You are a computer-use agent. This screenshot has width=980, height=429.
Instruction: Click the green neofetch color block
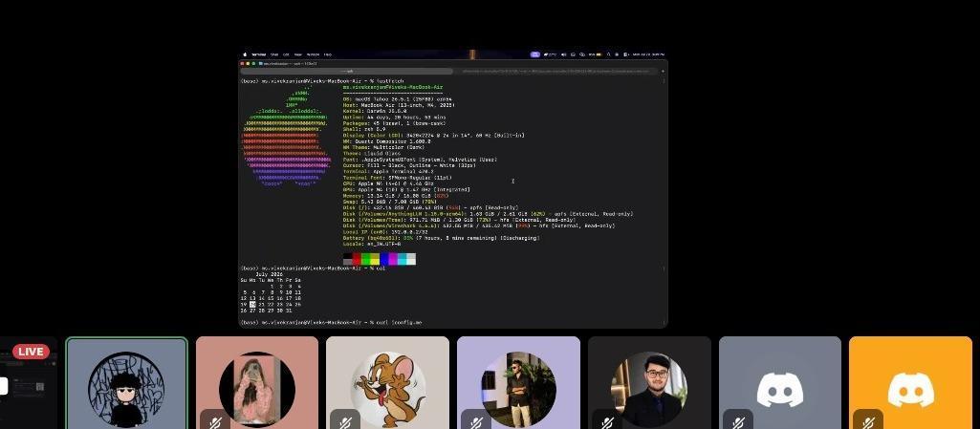point(365,259)
